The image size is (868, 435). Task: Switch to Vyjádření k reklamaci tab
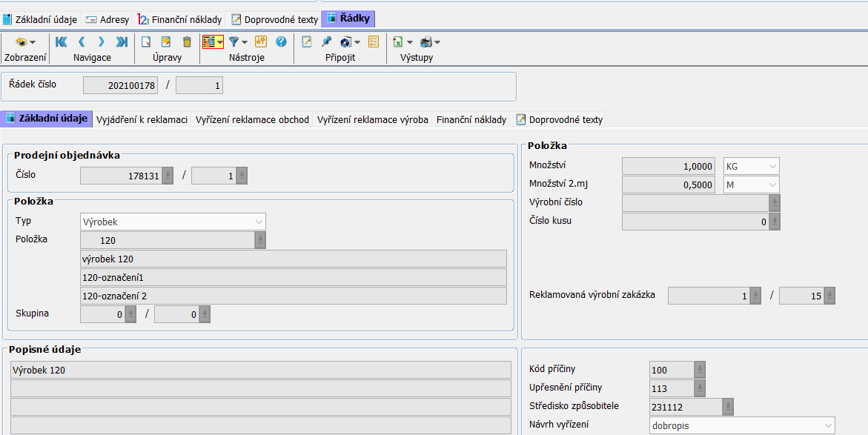click(142, 119)
